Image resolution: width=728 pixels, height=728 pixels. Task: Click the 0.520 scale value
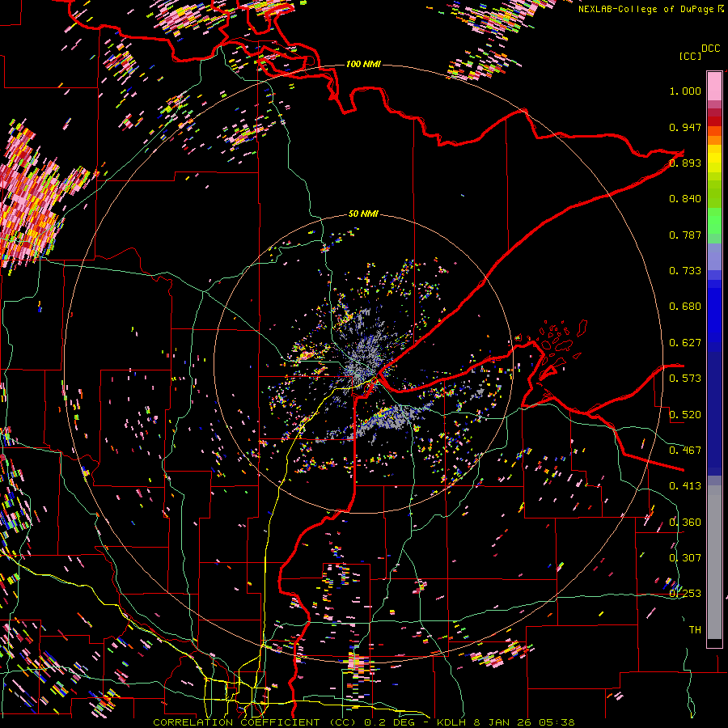pyautogui.click(x=685, y=415)
